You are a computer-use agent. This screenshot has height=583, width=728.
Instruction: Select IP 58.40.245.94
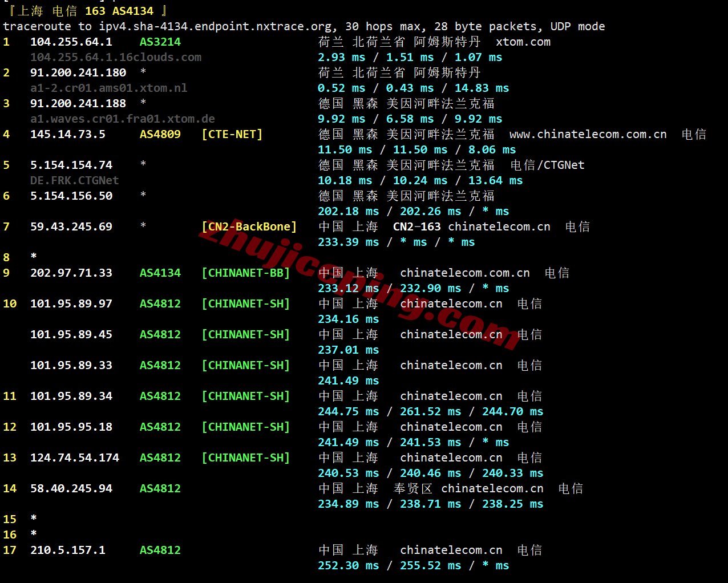click(71, 489)
